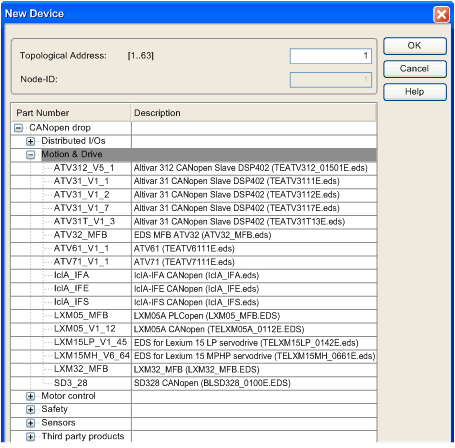This screenshot has height=448, width=455.
Task: Select the Motor control tree label
Action: click(68, 396)
